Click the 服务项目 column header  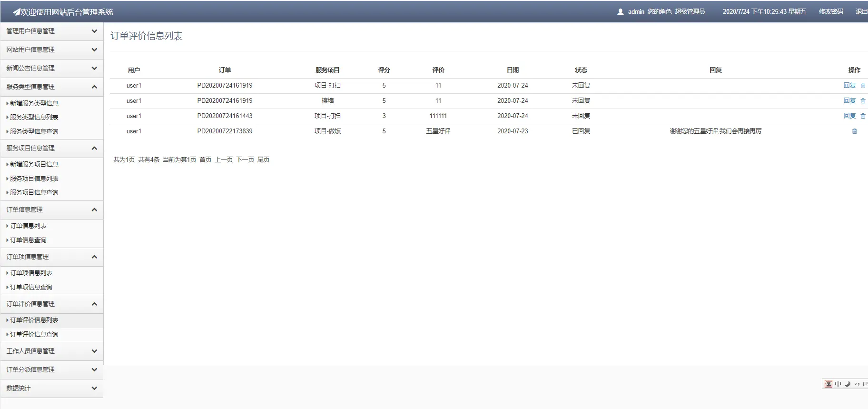pyautogui.click(x=327, y=70)
